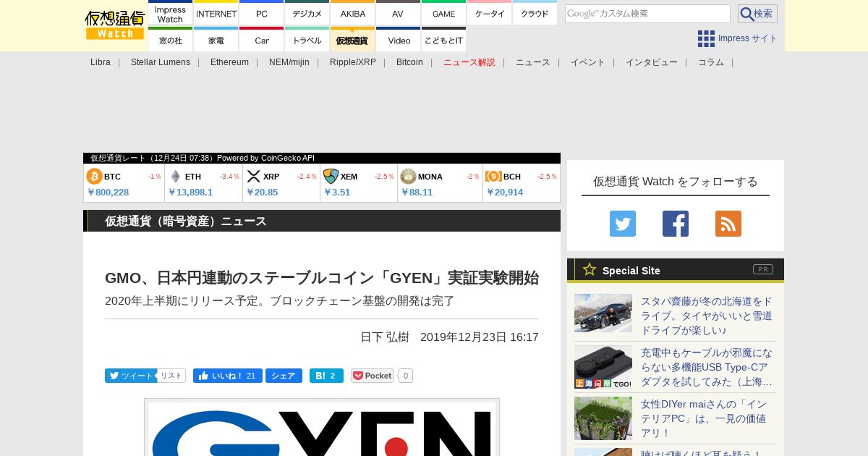Click the MONA coin icon

coord(408,177)
